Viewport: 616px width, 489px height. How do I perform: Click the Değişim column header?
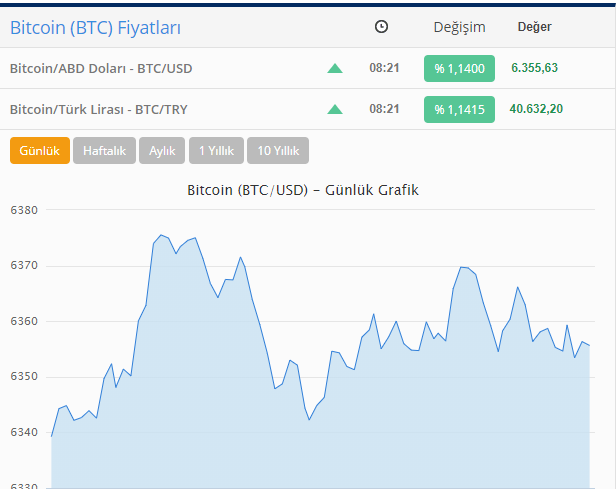point(459,27)
